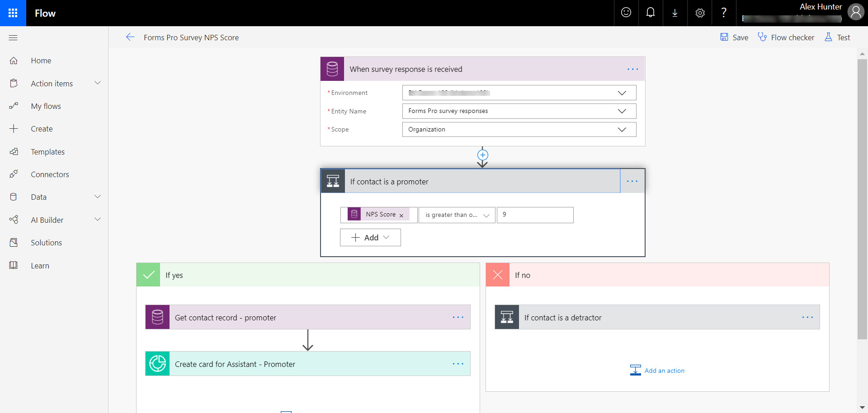Click the scroll down arrow
The image size is (868, 413).
[862, 407]
